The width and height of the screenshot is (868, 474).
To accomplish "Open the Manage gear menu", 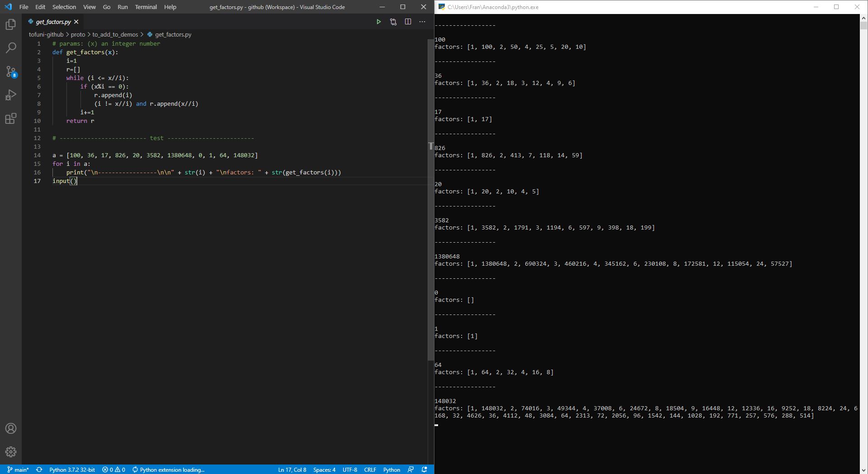I will point(11,452).
